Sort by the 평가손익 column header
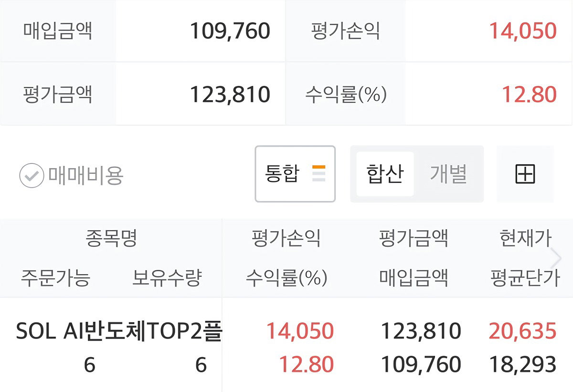573x392 pixels. coord(286,238)
